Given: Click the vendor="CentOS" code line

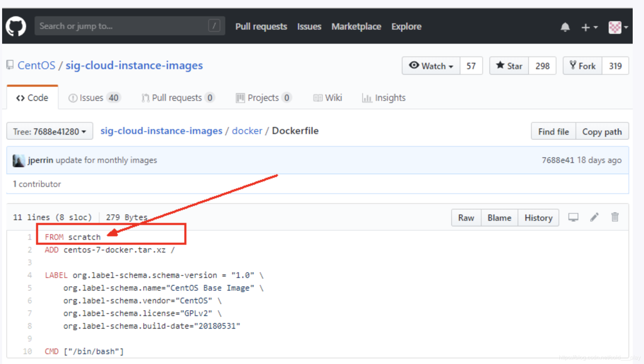Looking at the screenshot, I should (x=143, y=301).
